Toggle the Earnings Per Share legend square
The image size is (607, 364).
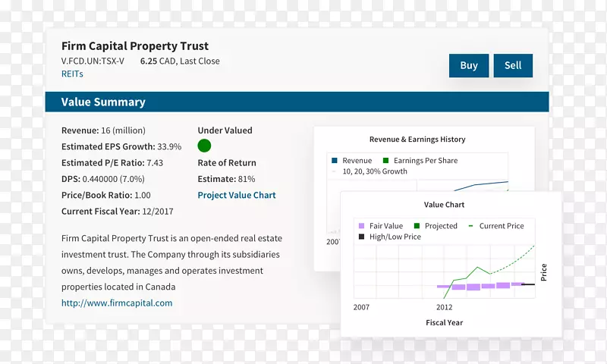tap(385, 161)
